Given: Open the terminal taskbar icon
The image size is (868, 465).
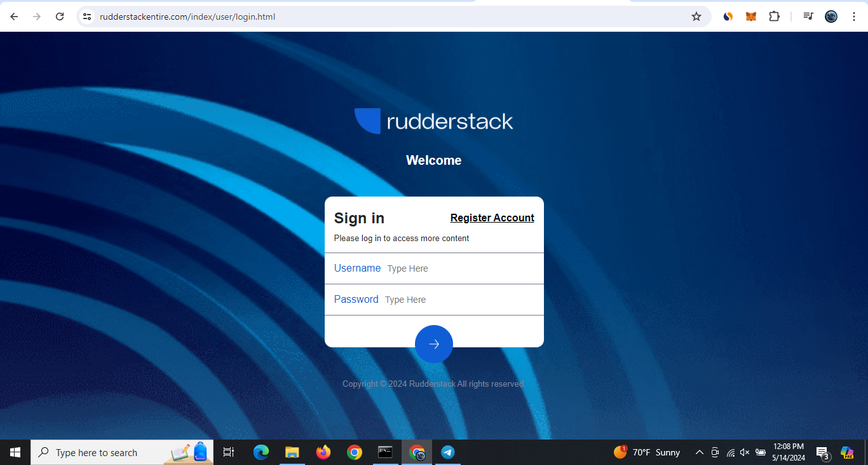Looking at the screenshot, I should tap(385, 452).
